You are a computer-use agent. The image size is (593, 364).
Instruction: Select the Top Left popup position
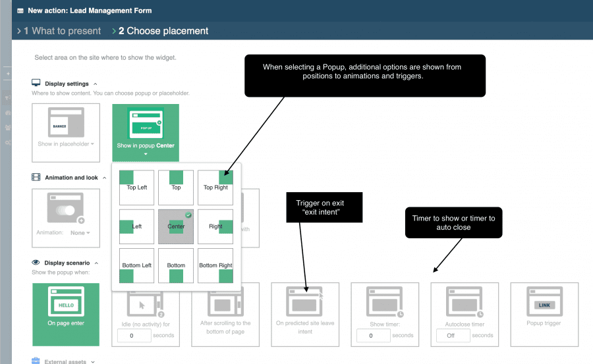[x=137, y=188]
